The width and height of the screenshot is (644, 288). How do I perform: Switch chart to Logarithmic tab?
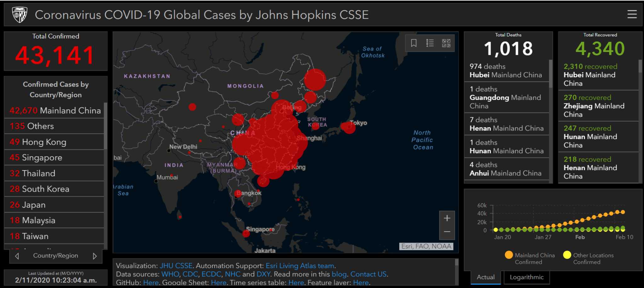(526, 277)
